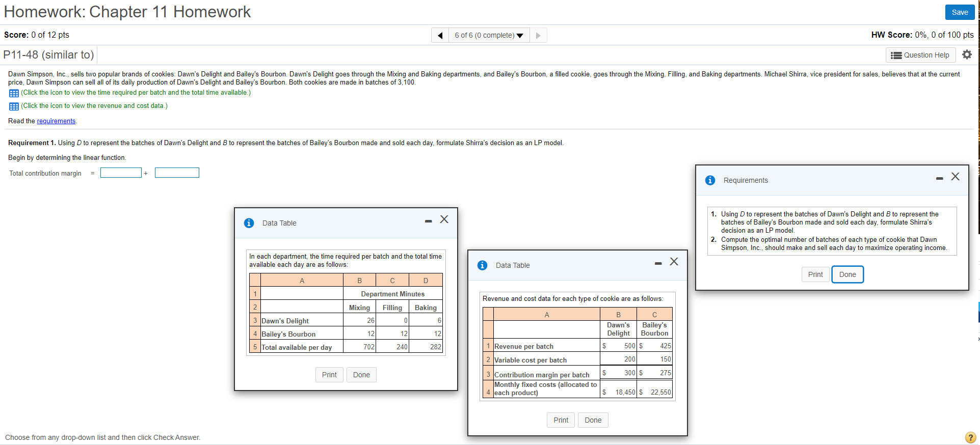980x445 pixels.
Task: Open link to view the revenue and cost data
Action: [x=94, y=106]
